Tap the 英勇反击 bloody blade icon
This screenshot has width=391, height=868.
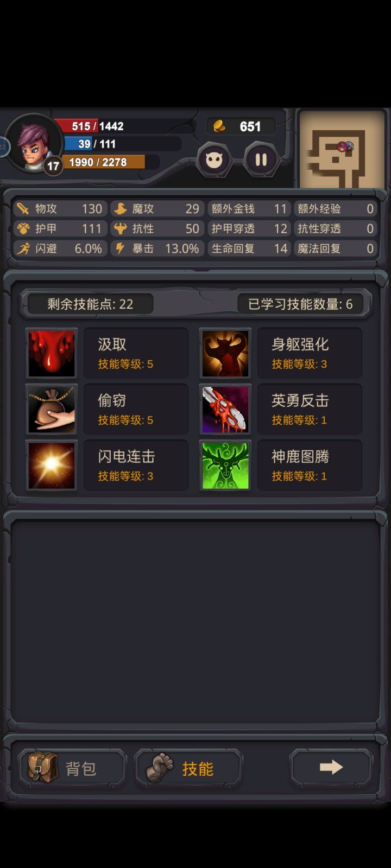(x=225, y=409)
